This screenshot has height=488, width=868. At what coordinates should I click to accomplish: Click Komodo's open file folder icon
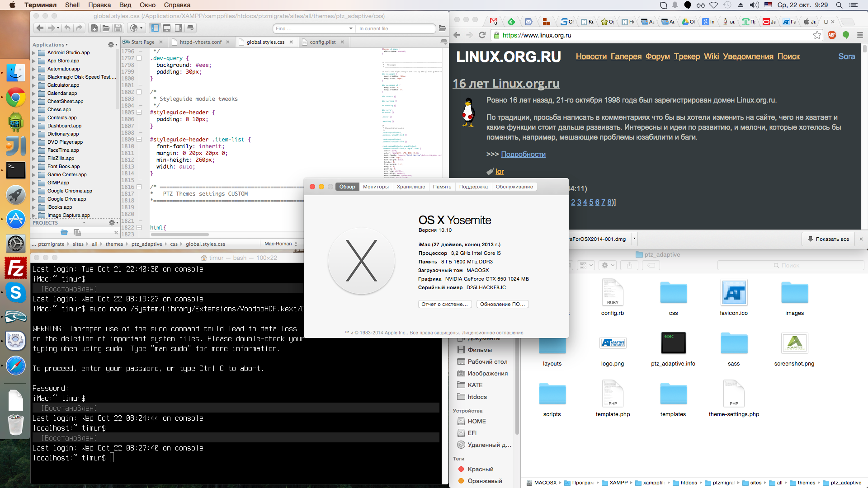click(x=106, y=28)
